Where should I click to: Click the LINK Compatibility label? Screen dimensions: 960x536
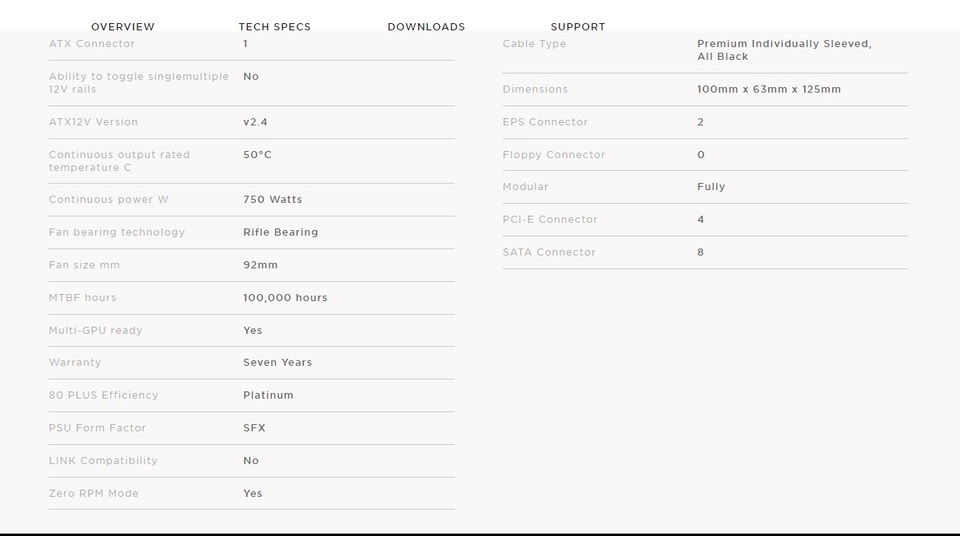103,461
